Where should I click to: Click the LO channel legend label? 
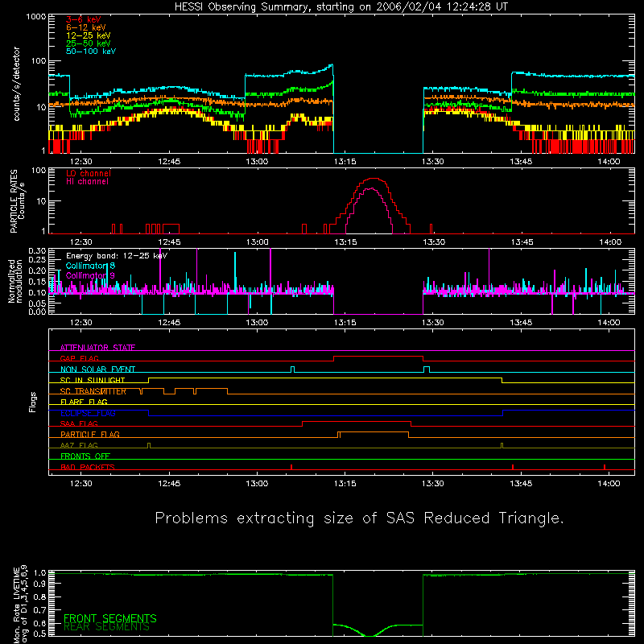click(89, 173)
